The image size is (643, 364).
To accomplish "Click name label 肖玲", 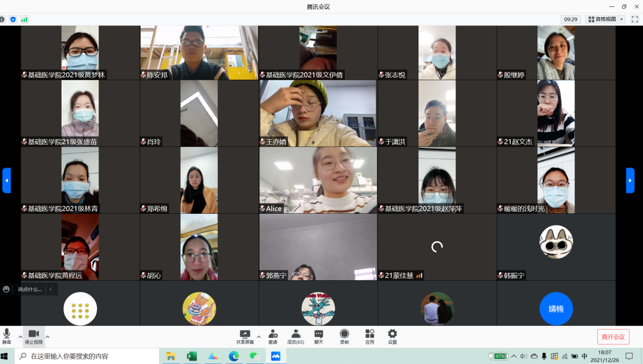I will (150, 142).
